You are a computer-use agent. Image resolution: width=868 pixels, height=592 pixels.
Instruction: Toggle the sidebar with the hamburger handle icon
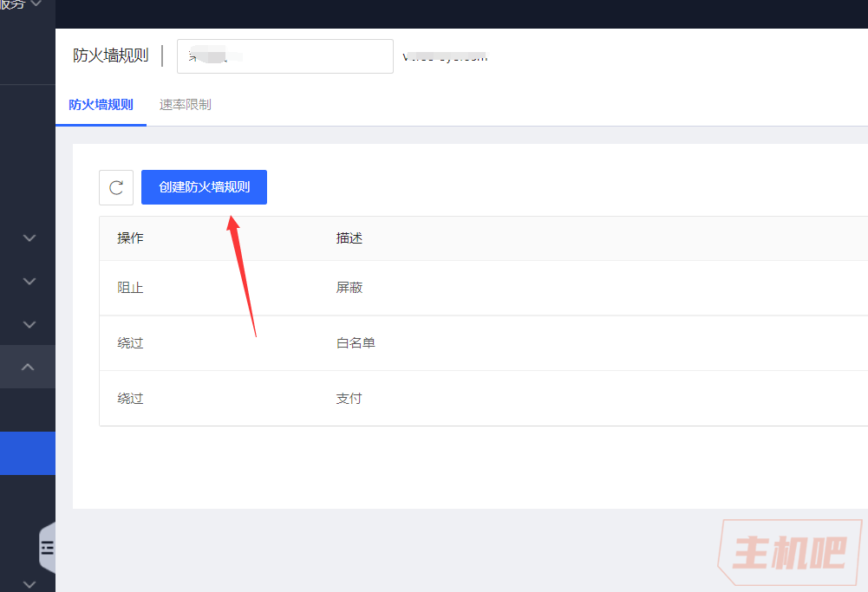(x=48, y=547)
